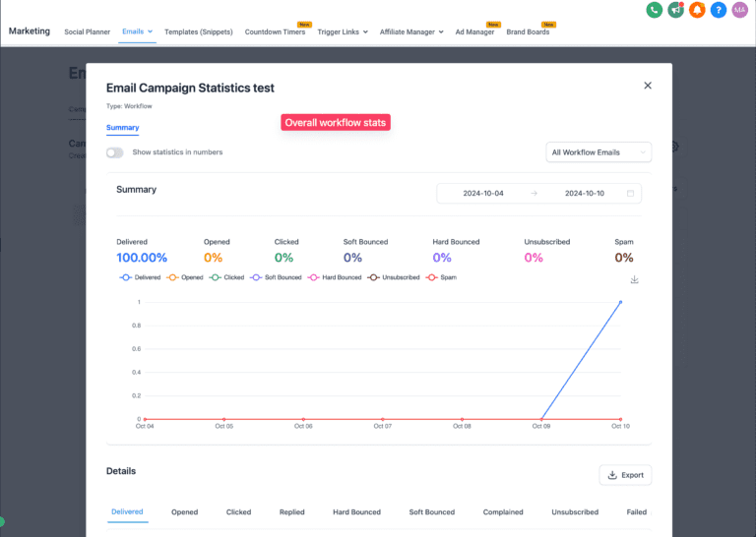Toggle Soft Bounced series in legend
Screen dimensions: 756x537
(x=276, y=277)
